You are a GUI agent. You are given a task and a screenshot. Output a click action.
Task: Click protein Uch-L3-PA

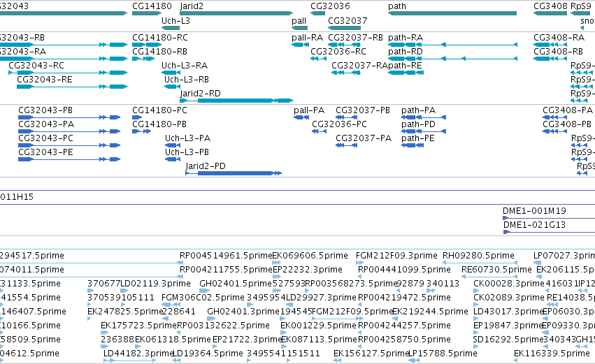pyautogui.click(x=187, y=138)
